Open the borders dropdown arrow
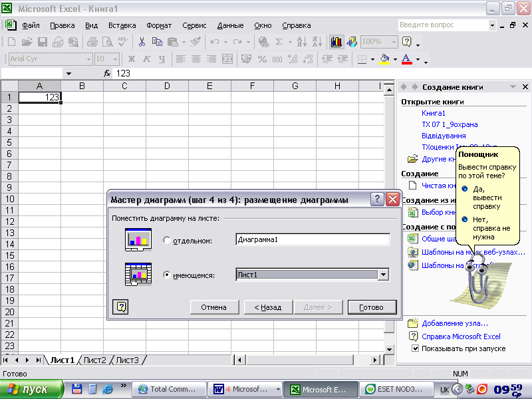 372,59
